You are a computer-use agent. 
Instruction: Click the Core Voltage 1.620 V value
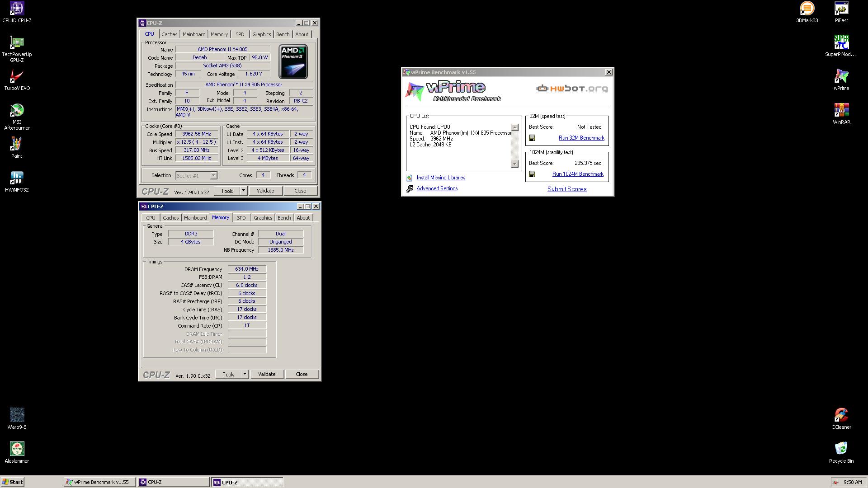coord(253,74)
